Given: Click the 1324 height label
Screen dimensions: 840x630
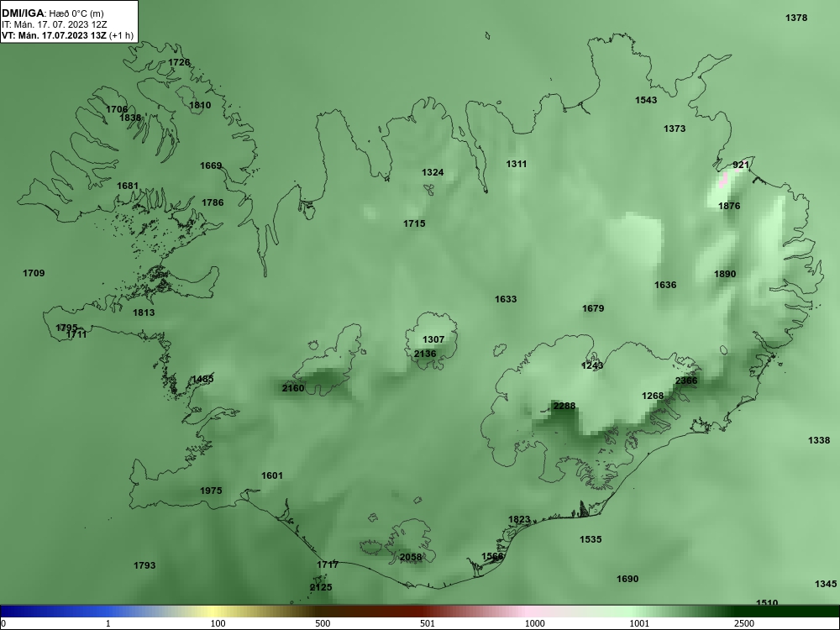Looking at the screenshot, I should click(433, 172).
